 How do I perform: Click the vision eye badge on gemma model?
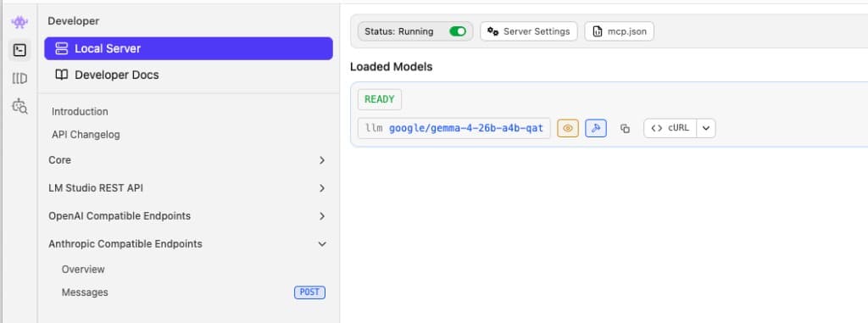point(567,128)
